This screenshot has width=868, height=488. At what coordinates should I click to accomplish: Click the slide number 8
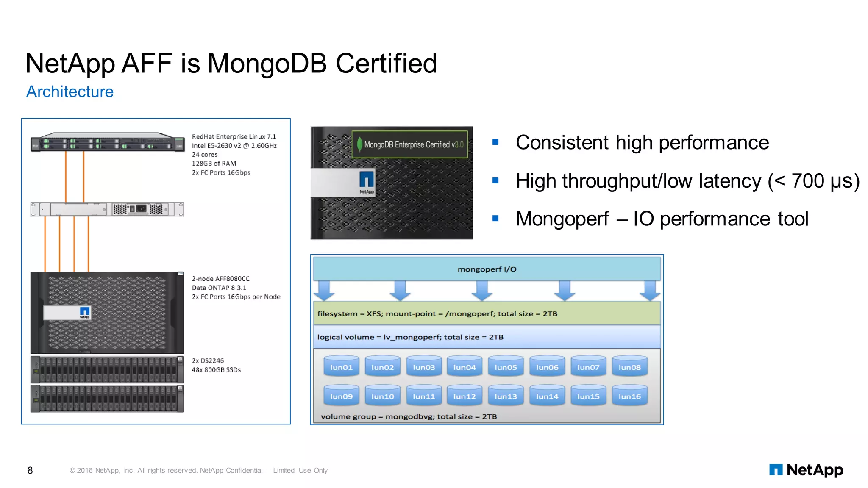[30, 470]
